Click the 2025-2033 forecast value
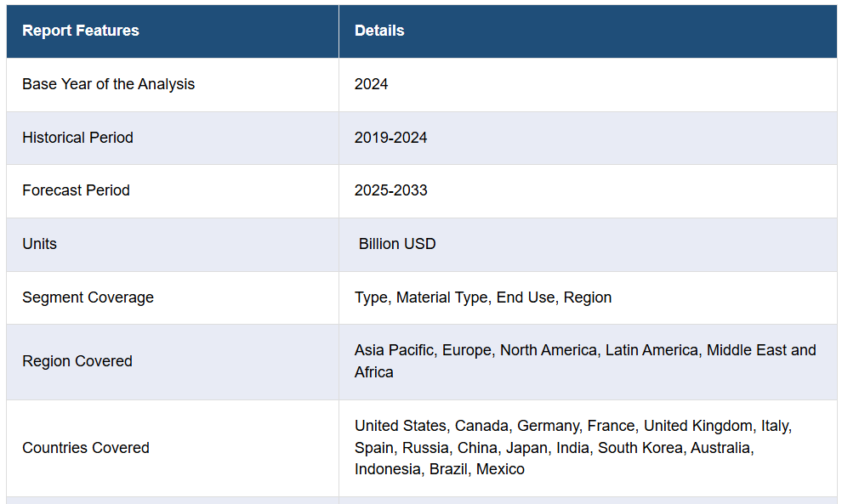Viewport: 842px width, 504px height. click(x=391, y=190)
